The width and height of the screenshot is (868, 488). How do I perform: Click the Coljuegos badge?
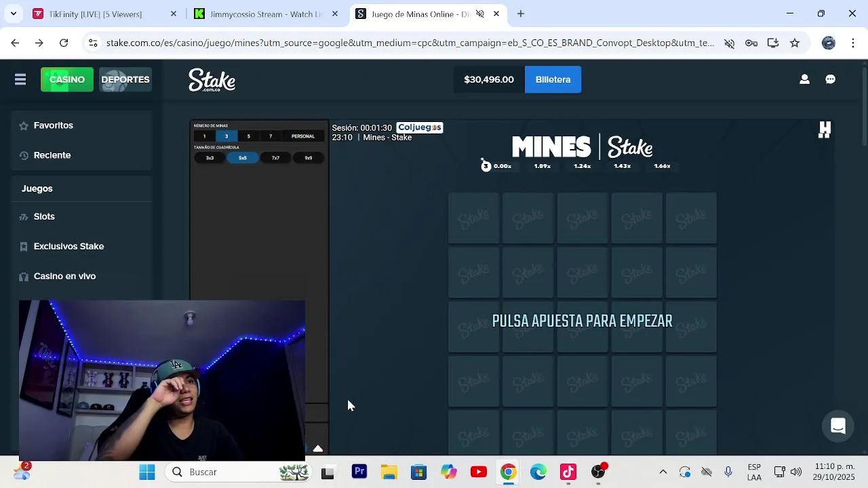click(x=419, y=127)
